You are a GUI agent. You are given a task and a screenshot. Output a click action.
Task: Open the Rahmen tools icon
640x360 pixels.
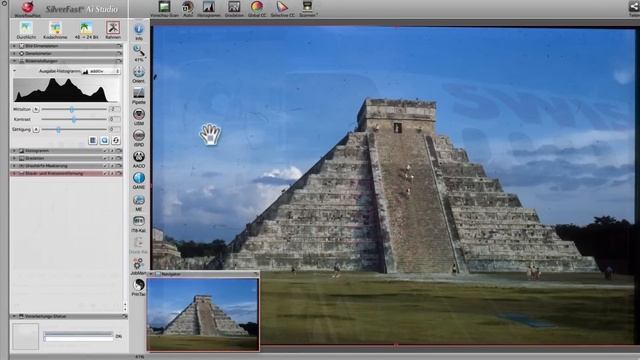(x=113, y=28)
